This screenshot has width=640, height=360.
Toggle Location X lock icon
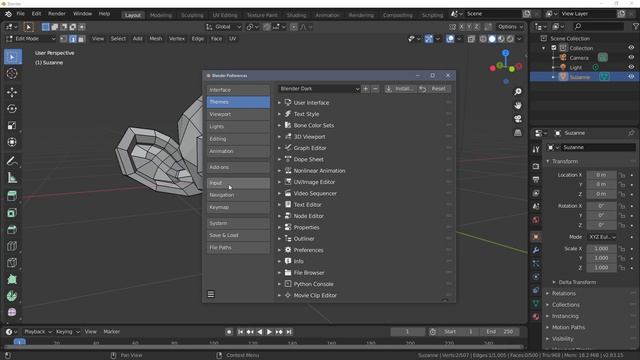click(x=622, y=175)
